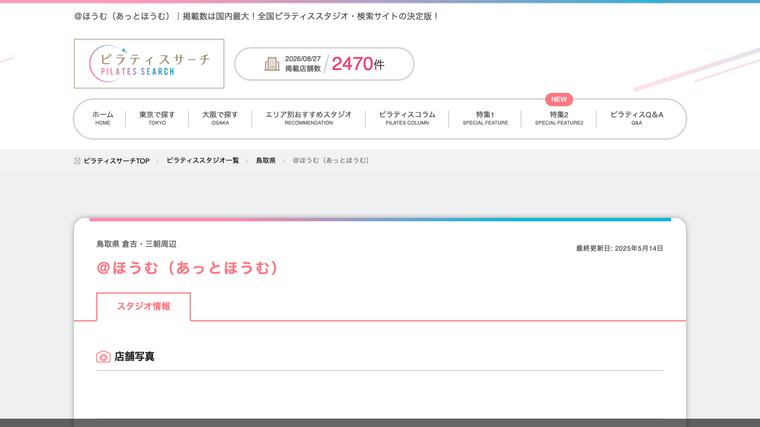This screenshot has height=427, width=760.
Task: Open 特集2 SPECIAL FEATURE2 menu item
Action: [x=559, y=118]
